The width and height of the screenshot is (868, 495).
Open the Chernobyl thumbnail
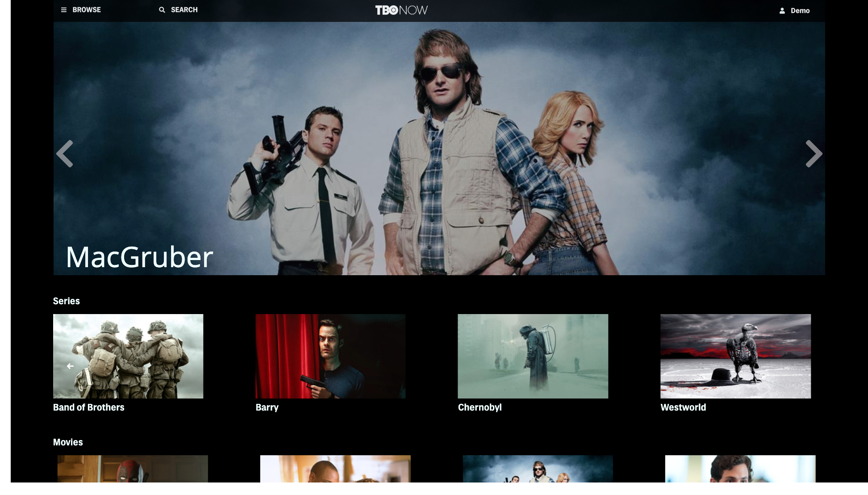pos(533,356)
